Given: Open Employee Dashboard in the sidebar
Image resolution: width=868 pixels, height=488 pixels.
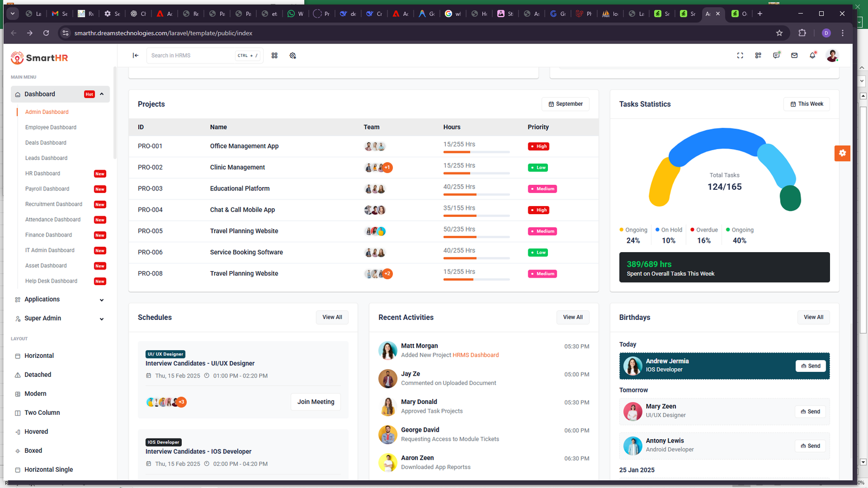Looking at the screenshot, I should click(x=50, y=127).
